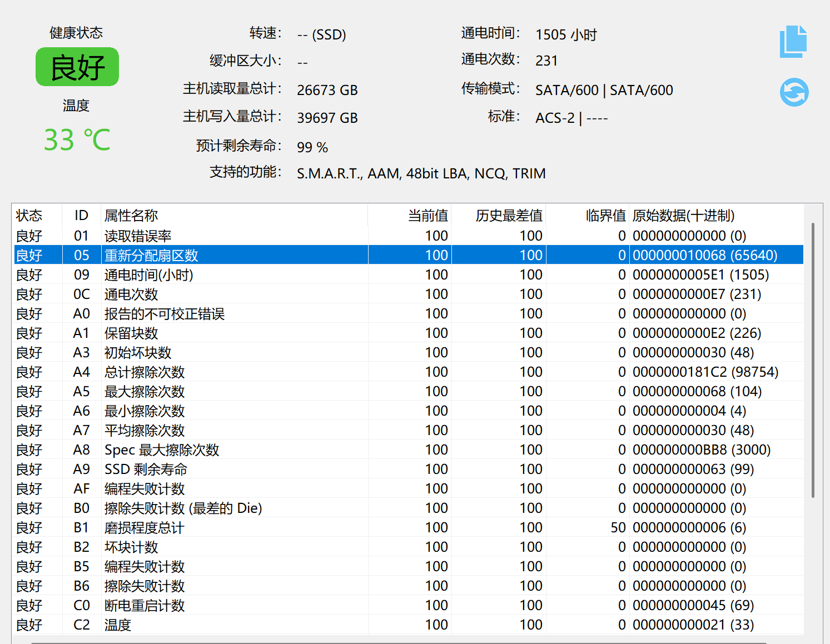Click the SATA/600 | SATA/600 transfer mode value
Screen dimensions: 830x644
point(604,90)
